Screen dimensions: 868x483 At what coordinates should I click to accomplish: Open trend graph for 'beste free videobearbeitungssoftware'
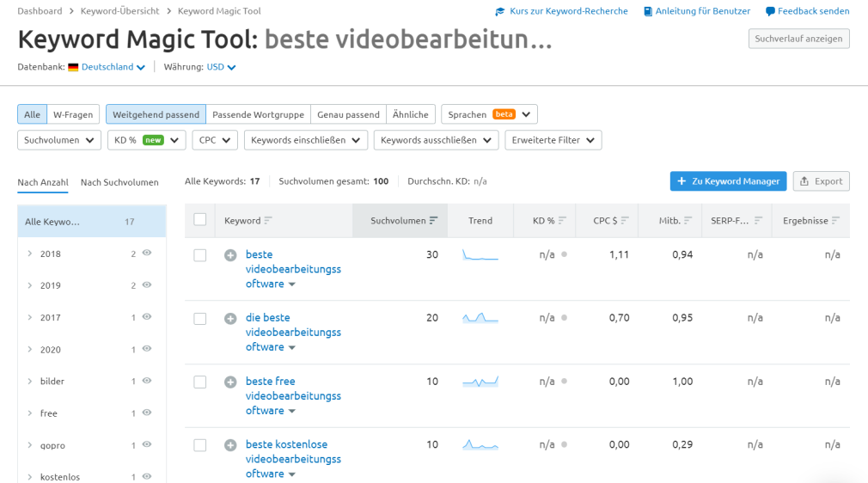(x=480, y=382)
